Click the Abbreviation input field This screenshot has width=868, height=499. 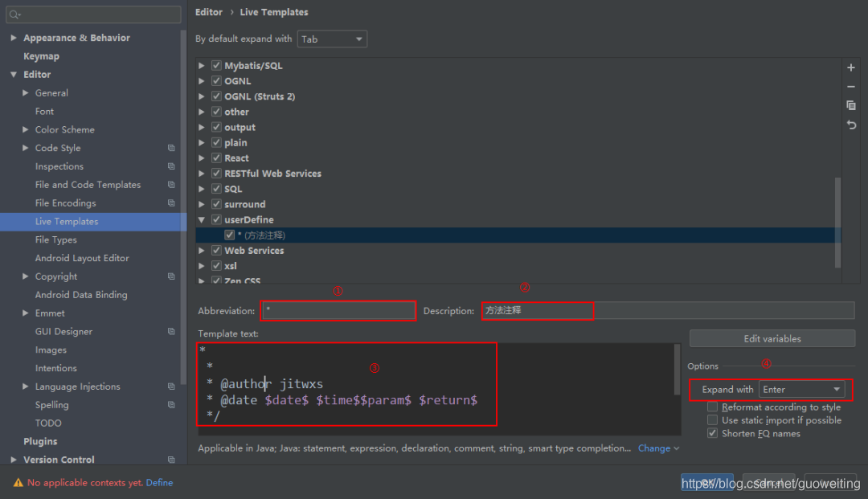click(x=338, y=310)
